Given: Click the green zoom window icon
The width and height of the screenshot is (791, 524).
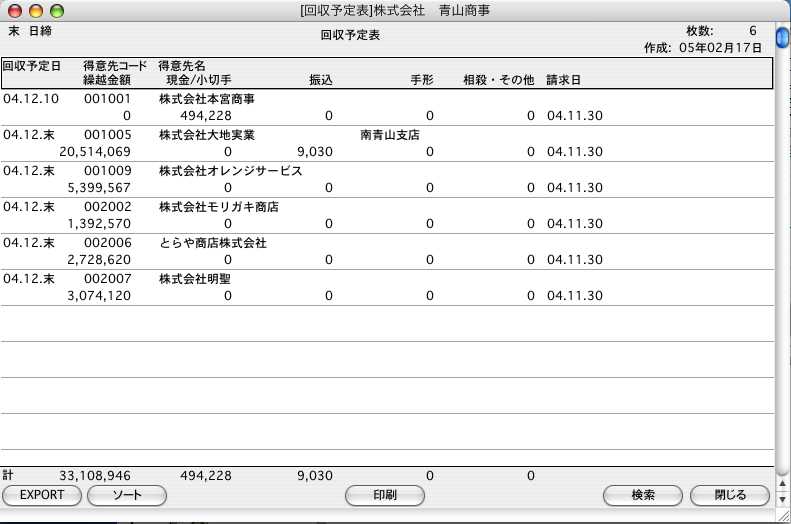Looking at the screenshot, I should (56, 10).
